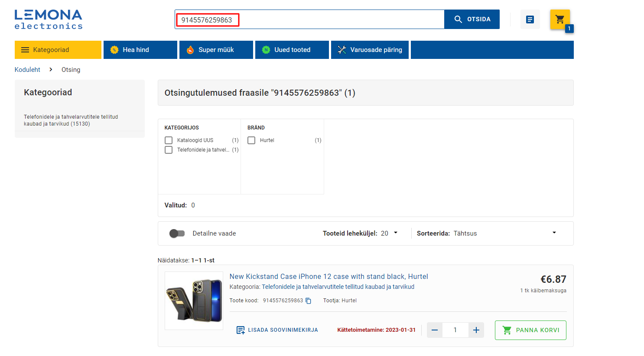Click the Otsing breadcrumb text

click(x=71, y=70)
